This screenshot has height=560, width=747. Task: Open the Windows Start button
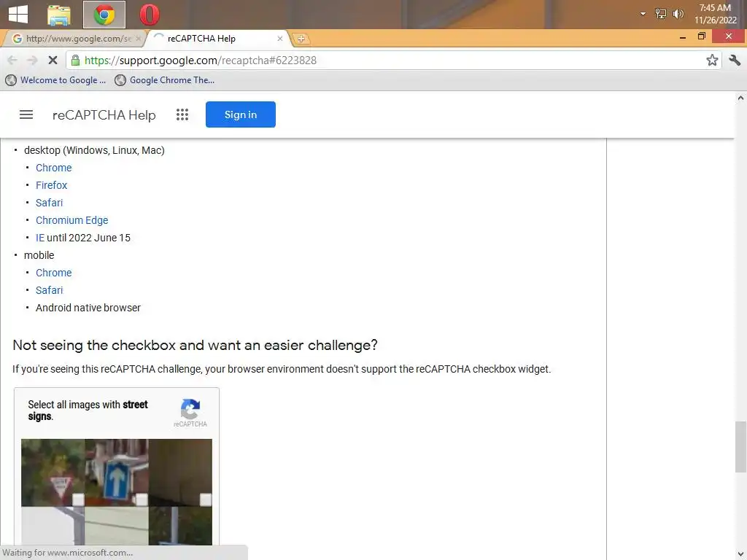[x=18, y=15]
